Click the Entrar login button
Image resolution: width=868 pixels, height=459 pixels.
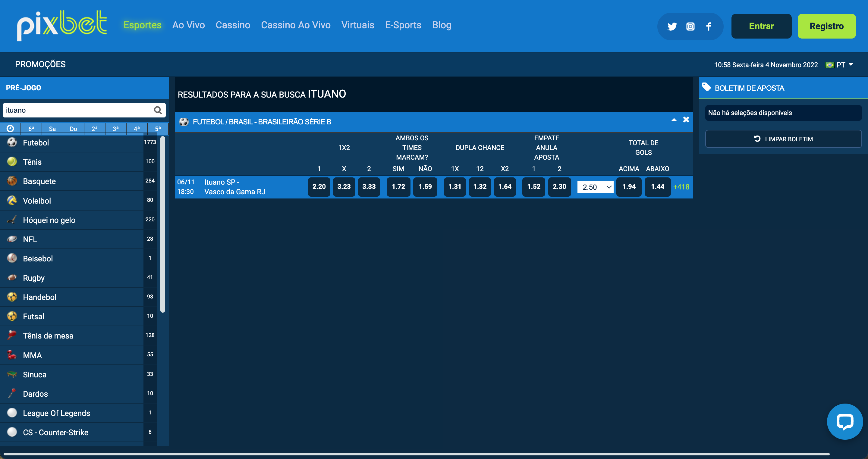[x=761, y=26]
